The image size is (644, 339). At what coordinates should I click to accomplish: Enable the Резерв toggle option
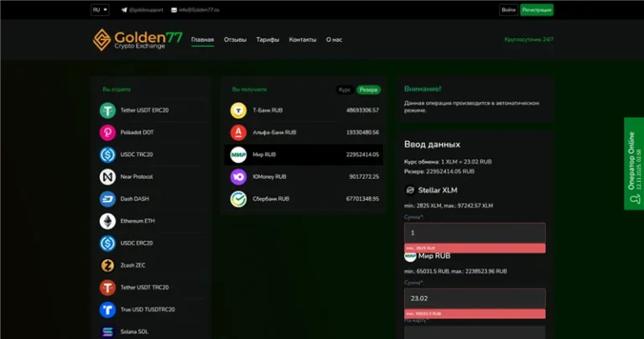pyautogui.click(x=368, y=90)
